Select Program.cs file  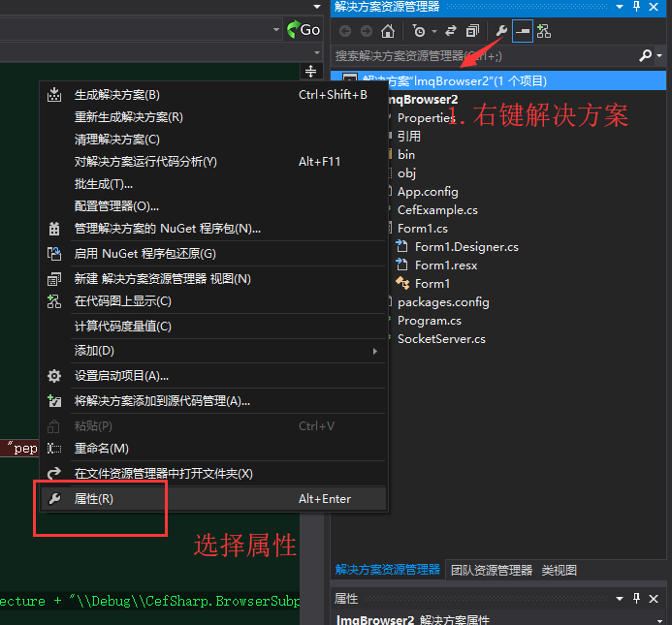(x=429, y=321)
